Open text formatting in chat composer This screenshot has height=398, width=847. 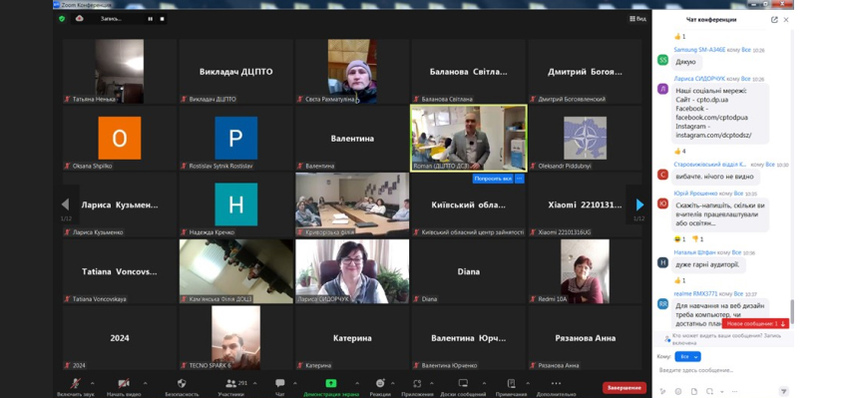(663, 391)
